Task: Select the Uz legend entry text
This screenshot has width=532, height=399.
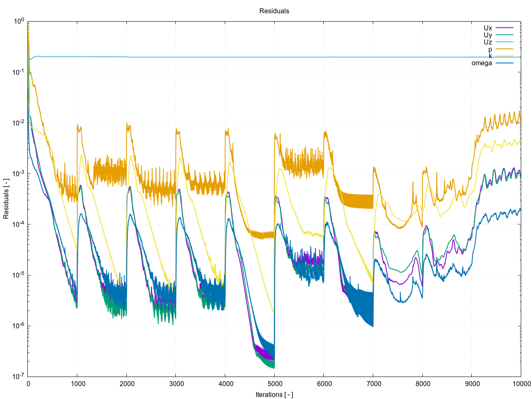Action: tap(488, 42)
